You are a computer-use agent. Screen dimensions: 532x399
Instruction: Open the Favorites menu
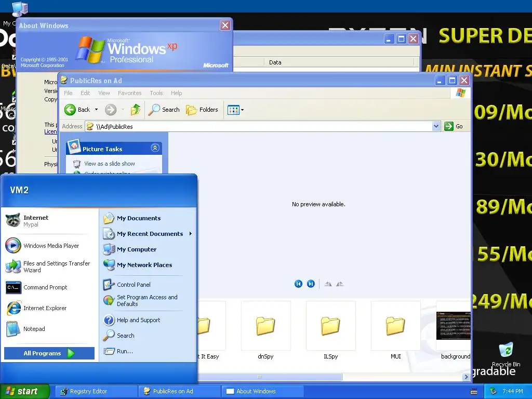pos(129,93)
